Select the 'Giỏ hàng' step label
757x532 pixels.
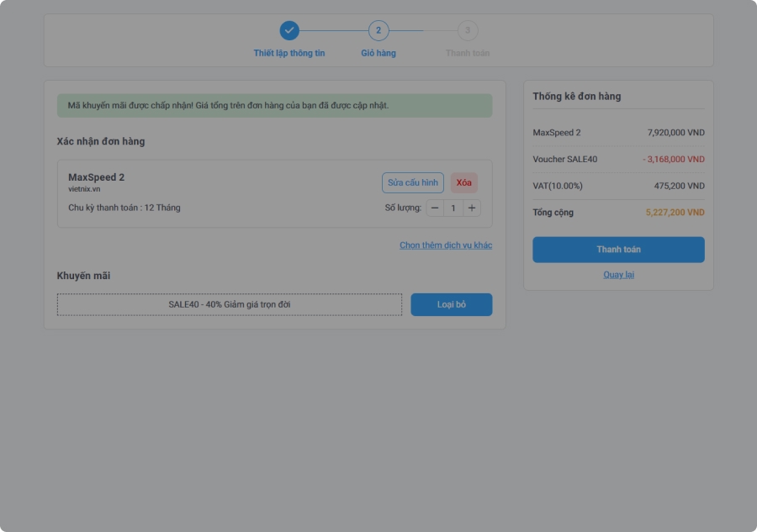click(x=378, y=53)
